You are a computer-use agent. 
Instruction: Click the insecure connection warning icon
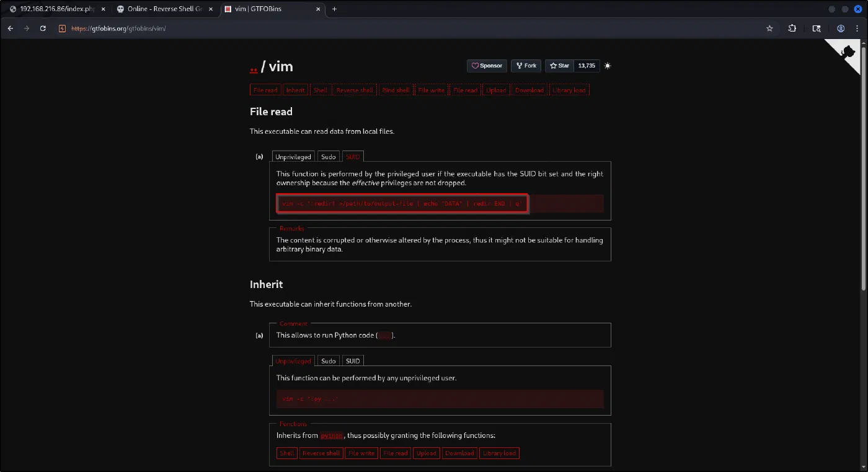62,28
